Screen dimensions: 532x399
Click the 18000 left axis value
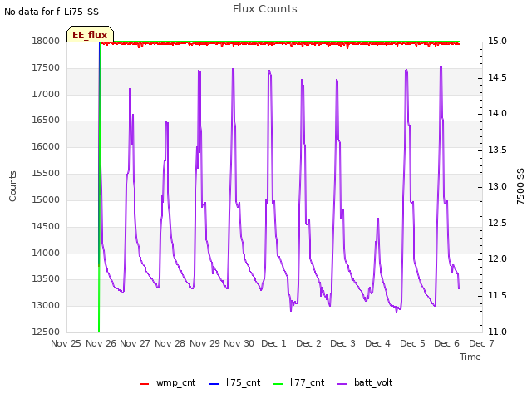pyautogui.click(x=46, y=41)
